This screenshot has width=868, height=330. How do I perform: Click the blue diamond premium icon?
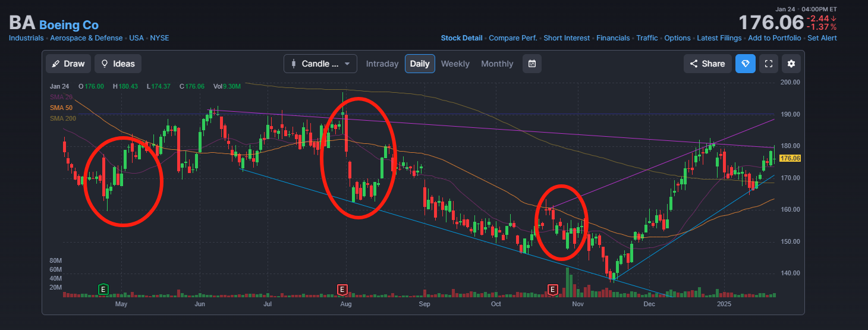pyautogui.click(x=746, y=64)
